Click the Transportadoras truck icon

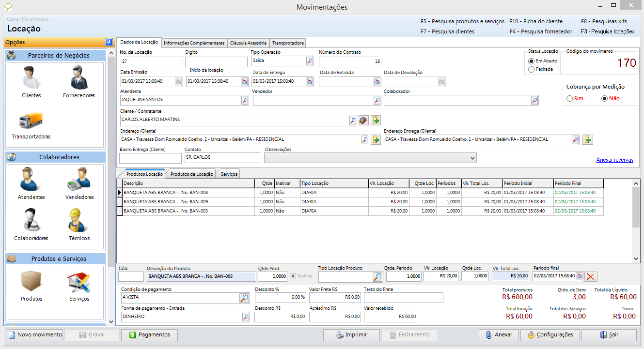31,121
